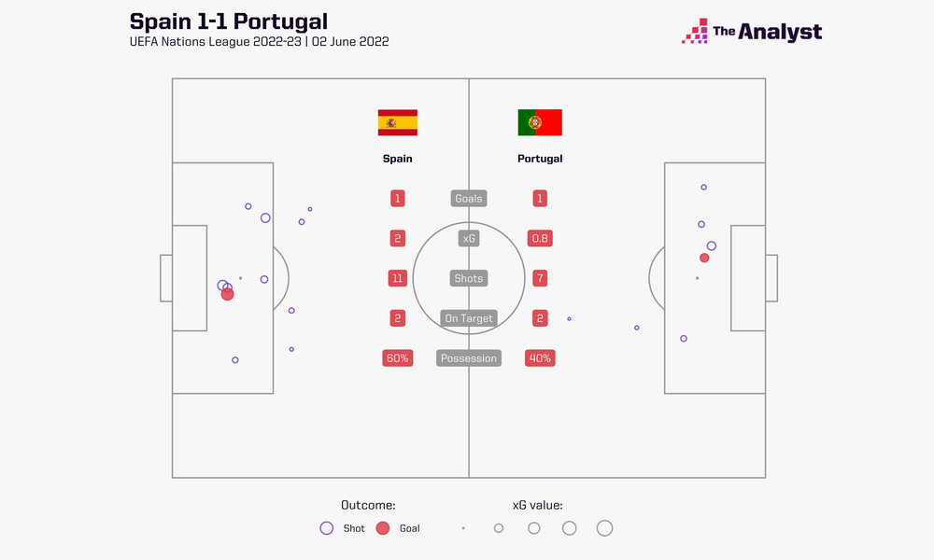Click Spain's 11 shots value

[x=397, y=278]
